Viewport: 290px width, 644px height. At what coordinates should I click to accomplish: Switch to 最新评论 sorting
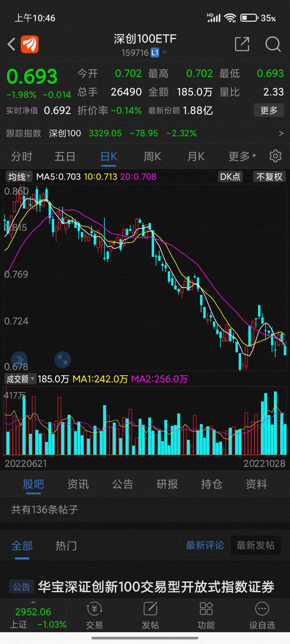click(205, 545)
